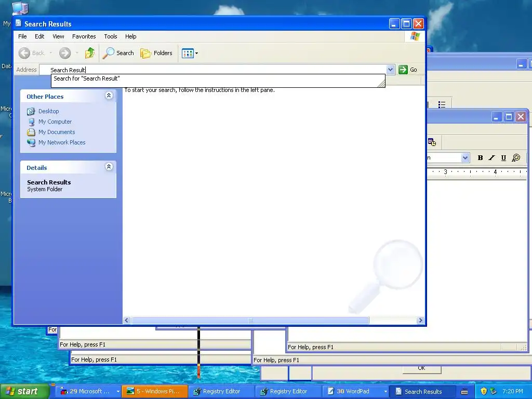The image size is (532, 399).
Task: Open the Favorites menu
Action: pyautogui.click(x=84, y=36)
